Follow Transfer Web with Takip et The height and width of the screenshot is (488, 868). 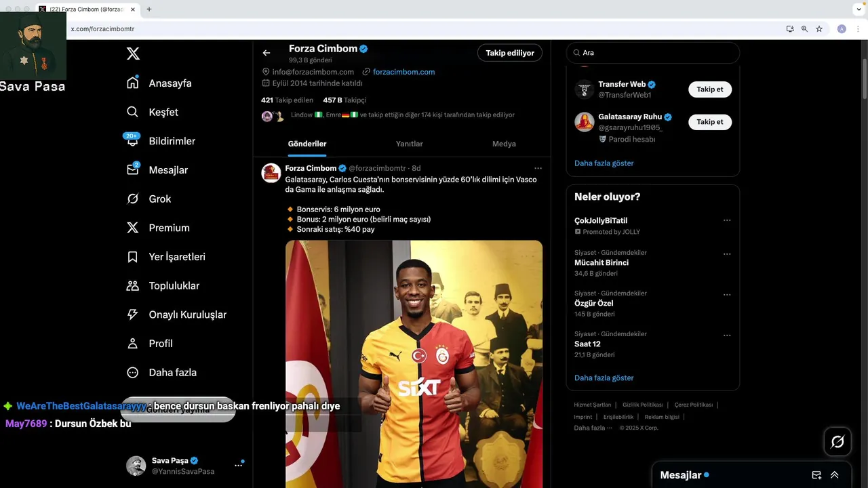point(710,89)
